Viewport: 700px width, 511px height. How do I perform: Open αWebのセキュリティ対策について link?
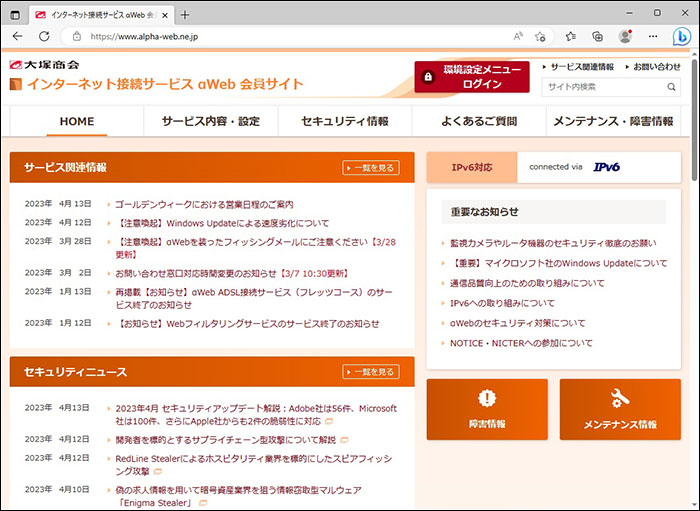[517, 323]
